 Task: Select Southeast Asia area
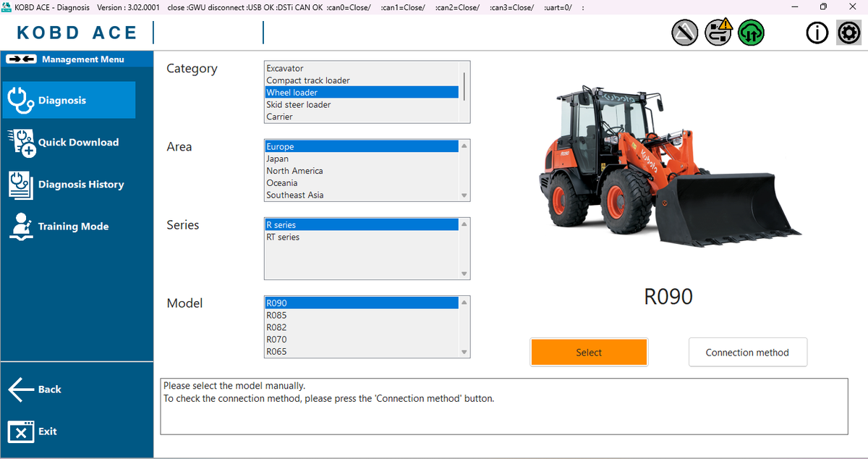click(362, 195)
